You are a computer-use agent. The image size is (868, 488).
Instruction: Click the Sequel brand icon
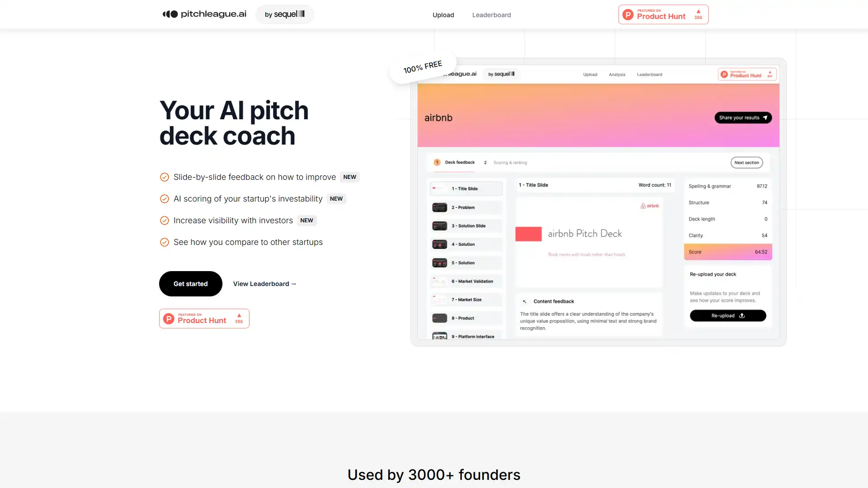click(302, 14)
